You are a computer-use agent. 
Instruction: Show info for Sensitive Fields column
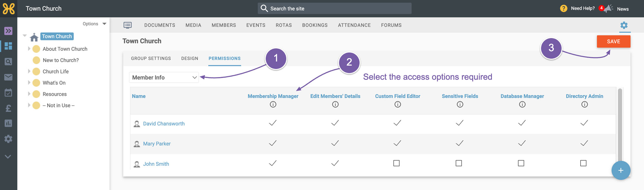(x=460, y=104)
